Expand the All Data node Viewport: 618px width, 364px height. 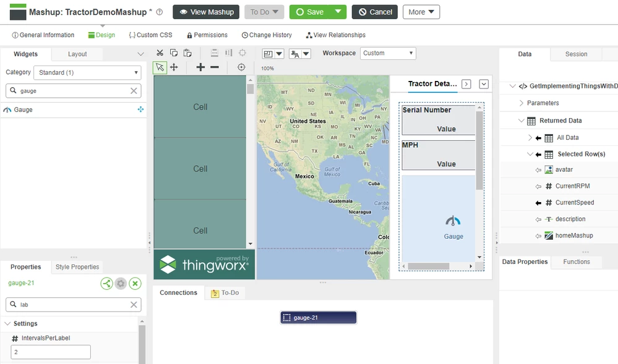530,137
